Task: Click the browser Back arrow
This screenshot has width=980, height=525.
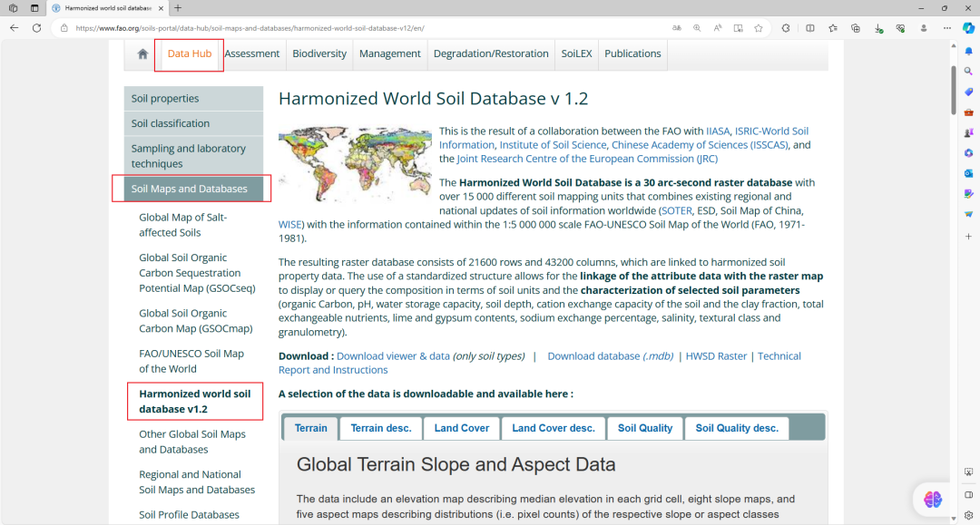Action: pos(14,28)
